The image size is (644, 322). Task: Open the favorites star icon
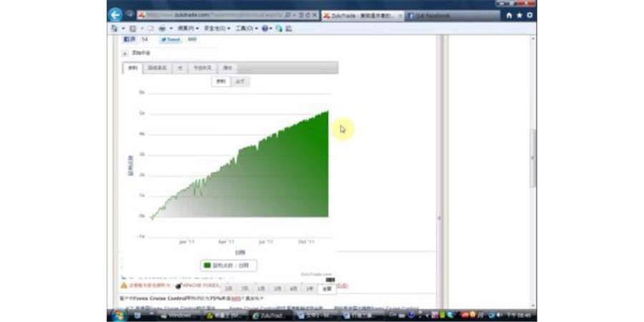pos(519,15)
